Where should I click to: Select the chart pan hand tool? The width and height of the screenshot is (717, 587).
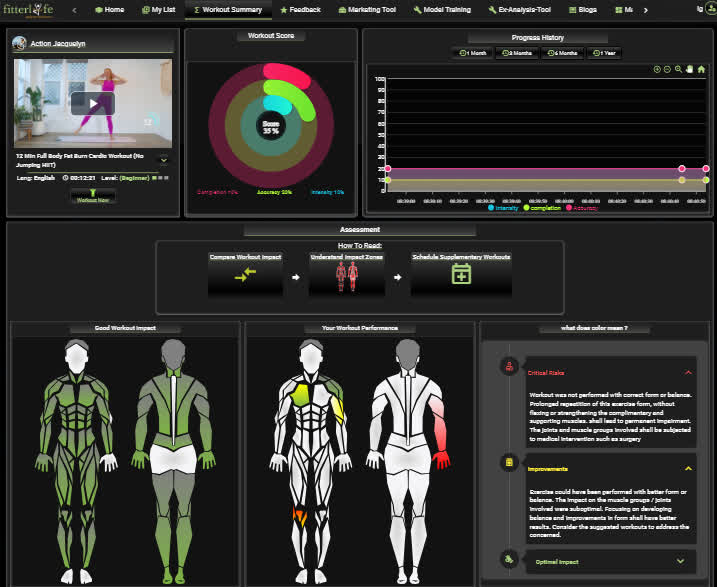[689, 69]
